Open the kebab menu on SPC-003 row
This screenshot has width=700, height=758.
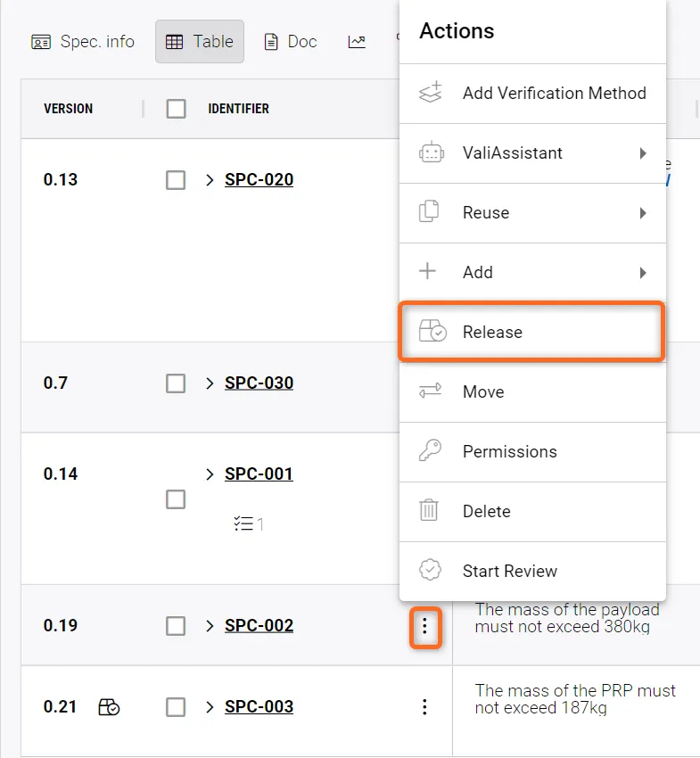point(424,707)
